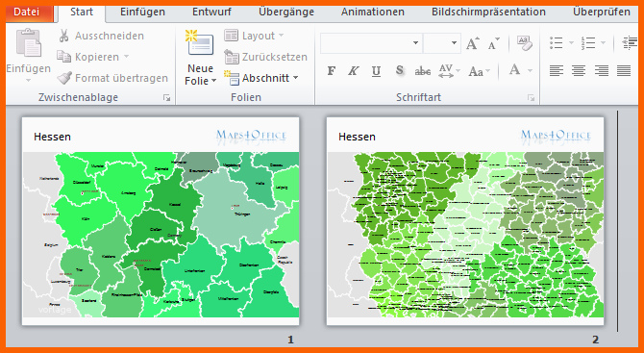Switch to the Einfügen ribbon tab
Viewport: 644px width, 353px height.
pos(142,13)
